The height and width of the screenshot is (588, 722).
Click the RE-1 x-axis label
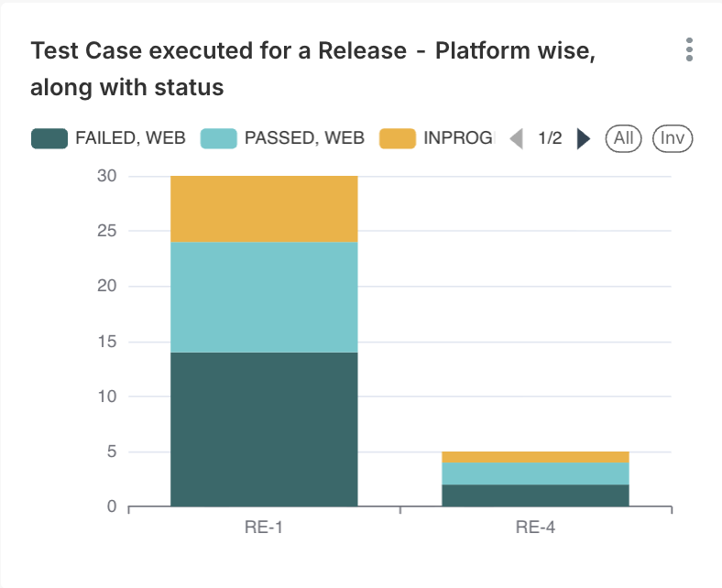pyautogui.click(x=264, y=528)
